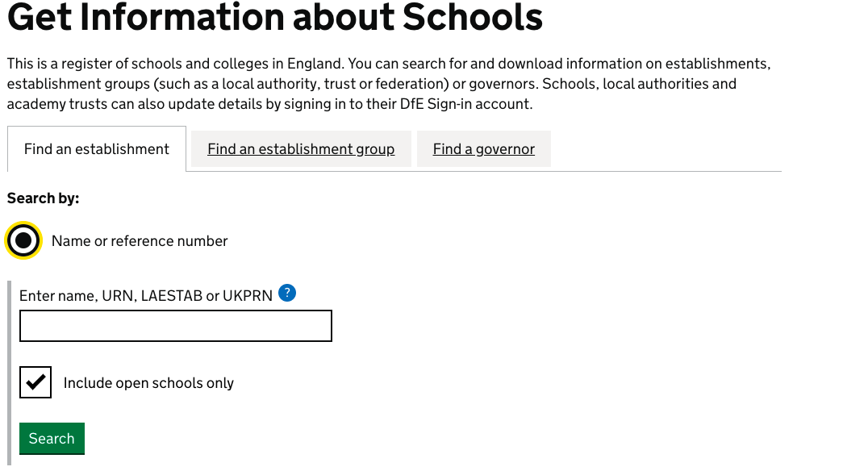Untick the Include open schools only checkbox
Screen dimensions: 868x471
click(x=35, y=382)
